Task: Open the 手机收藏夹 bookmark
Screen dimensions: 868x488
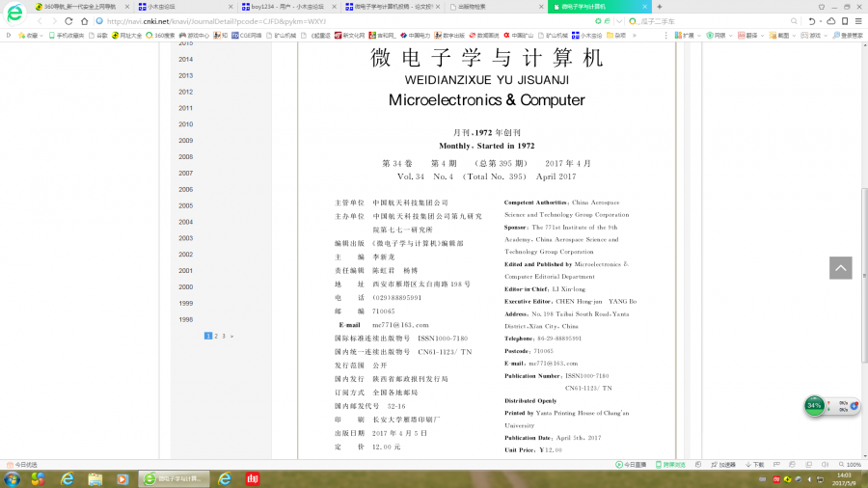Action: click(66, 35)
